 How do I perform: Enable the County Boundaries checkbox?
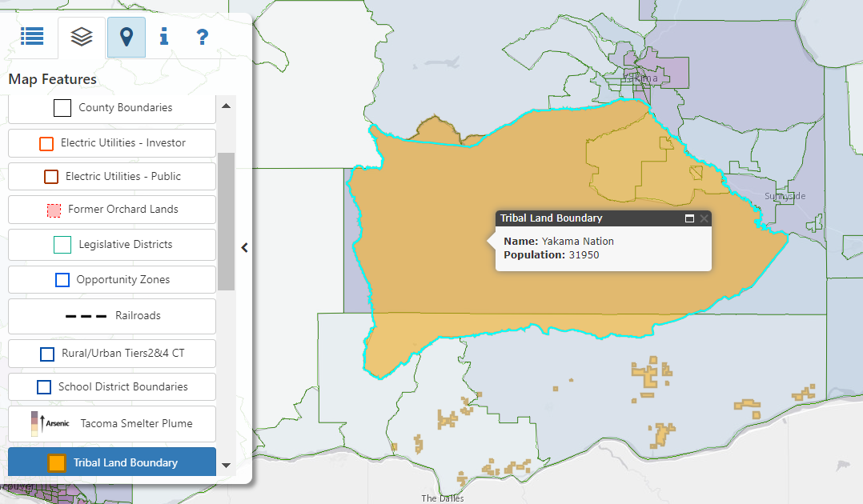click(62, 107)
